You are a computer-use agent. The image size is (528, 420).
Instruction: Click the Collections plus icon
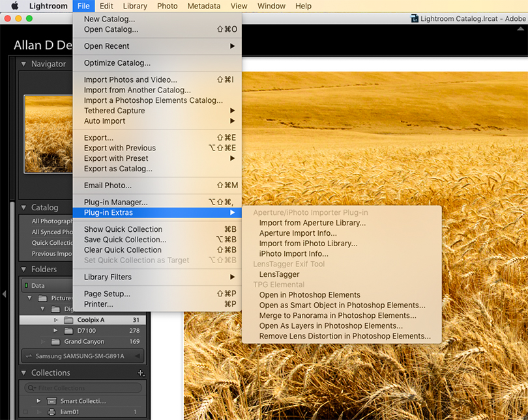click(x=141, y=373)
